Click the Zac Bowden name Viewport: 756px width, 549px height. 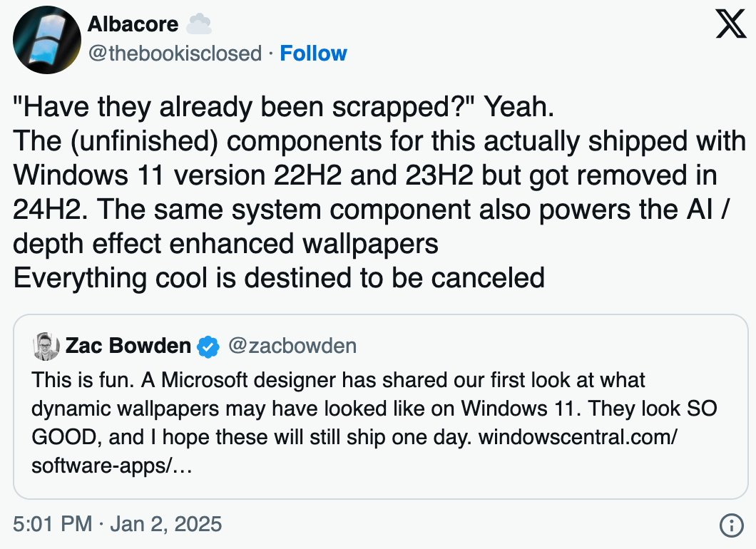point(128,346)
